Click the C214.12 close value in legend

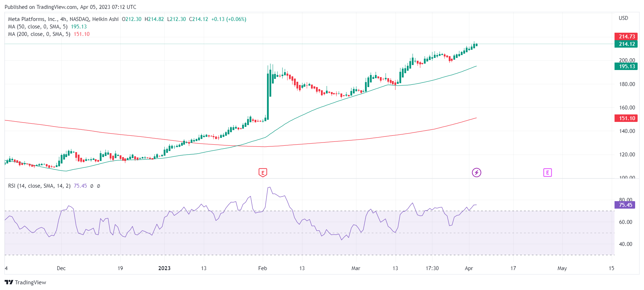click(198, 19)
